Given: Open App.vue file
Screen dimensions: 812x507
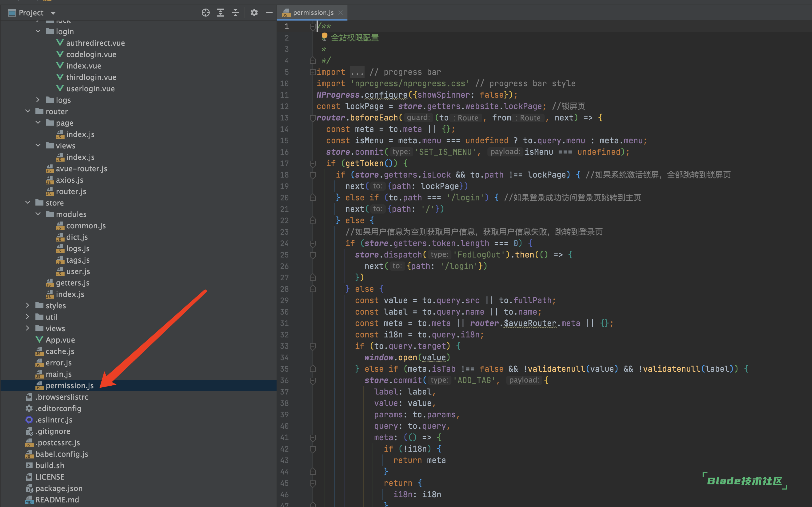Looking at the screenshot, I should tap(60, 340).
